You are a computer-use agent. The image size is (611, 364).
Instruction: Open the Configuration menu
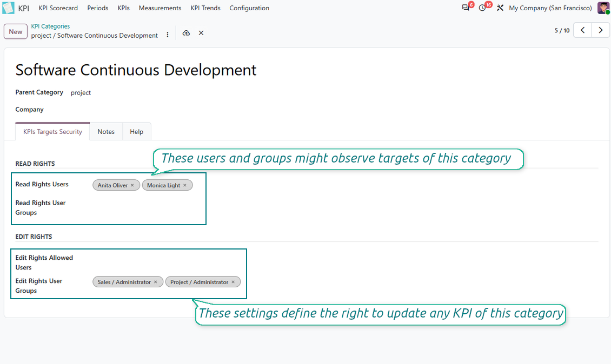[x=249, y=8]
